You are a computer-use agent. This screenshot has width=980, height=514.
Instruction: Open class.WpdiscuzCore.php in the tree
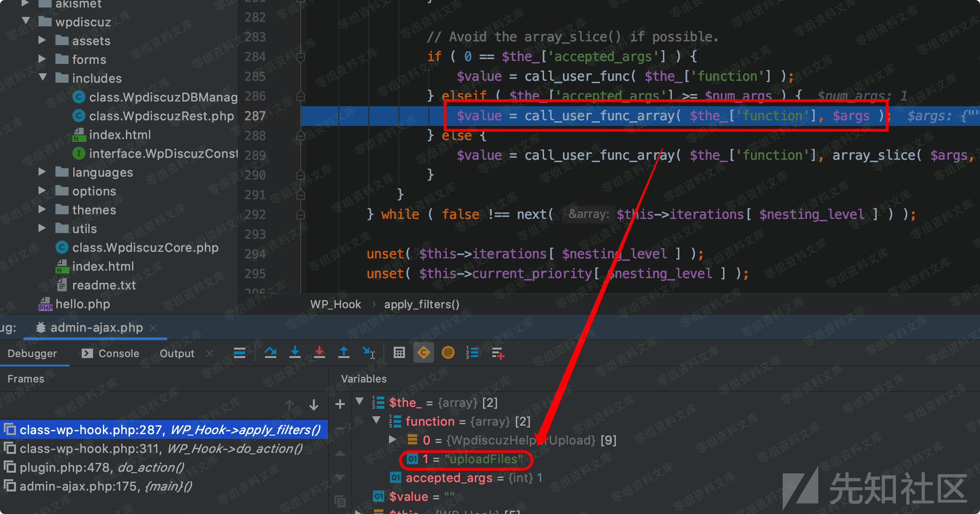click(x=145, y=248)
